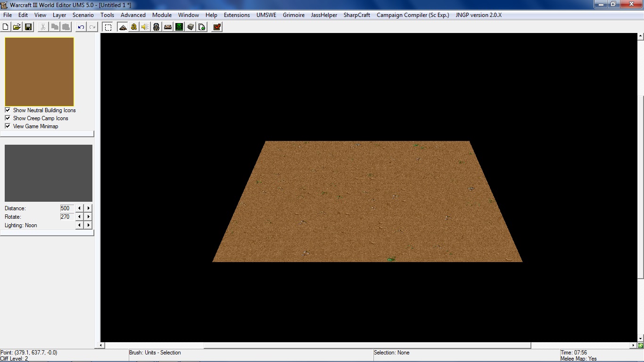
Task: Disable the View Game Minimap checkbox
Action: pyautogui.click(x=8, y=126)
